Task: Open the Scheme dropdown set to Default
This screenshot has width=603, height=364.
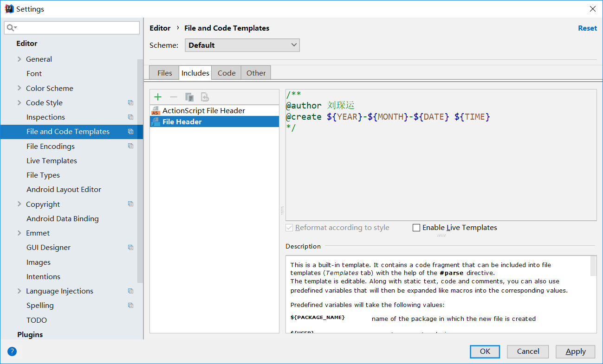Action: 242,45
